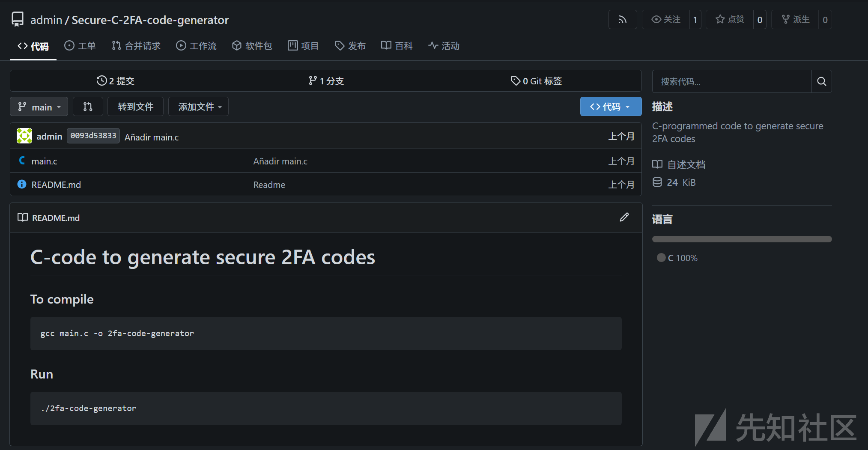Viewport: 868px width, 450px height.
Task: Open the README.md file in file list
Action: click(56, 185)
